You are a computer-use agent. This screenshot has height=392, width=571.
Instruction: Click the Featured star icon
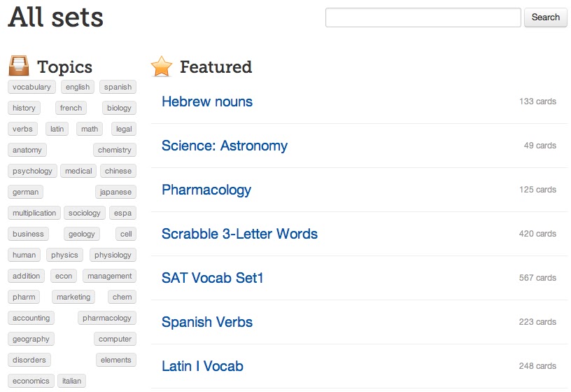click(162, 66)
